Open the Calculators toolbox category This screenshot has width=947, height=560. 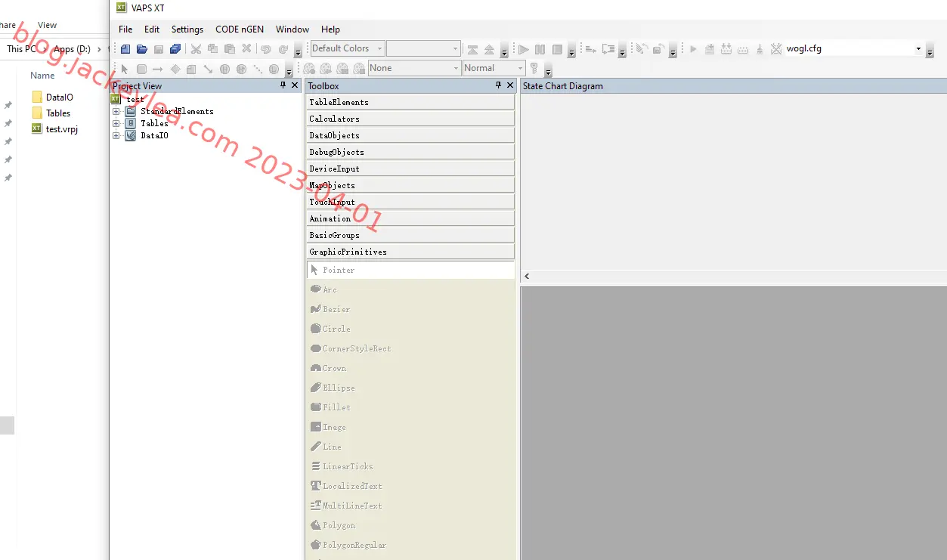click(410, 119)
